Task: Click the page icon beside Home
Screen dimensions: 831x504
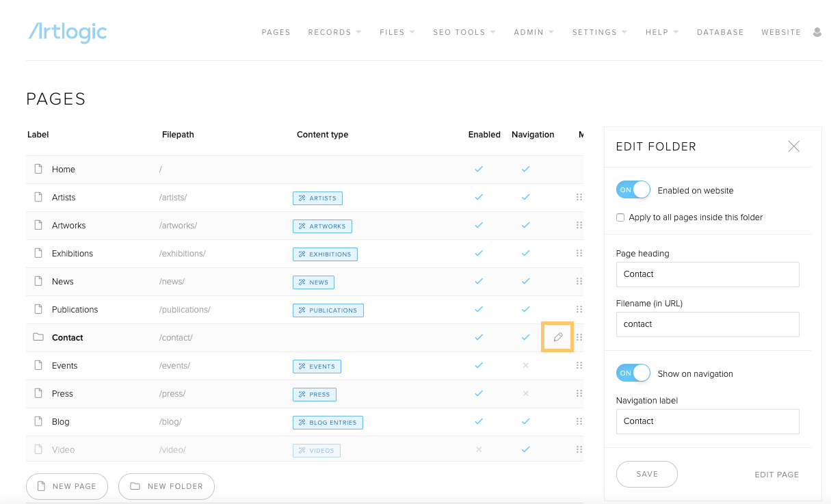Action: pos(38,169)
